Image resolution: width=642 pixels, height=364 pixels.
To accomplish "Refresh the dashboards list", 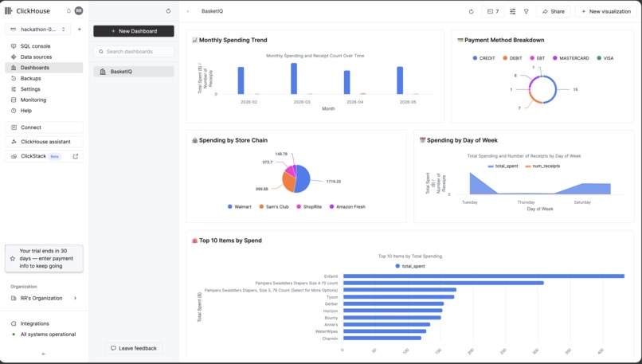I will 168,11.
